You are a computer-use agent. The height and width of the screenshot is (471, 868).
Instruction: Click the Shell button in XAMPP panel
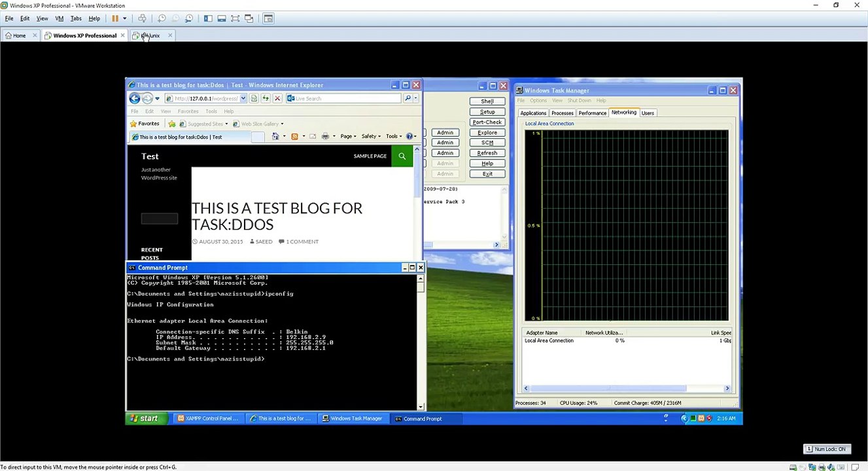[x=487, y=101]
